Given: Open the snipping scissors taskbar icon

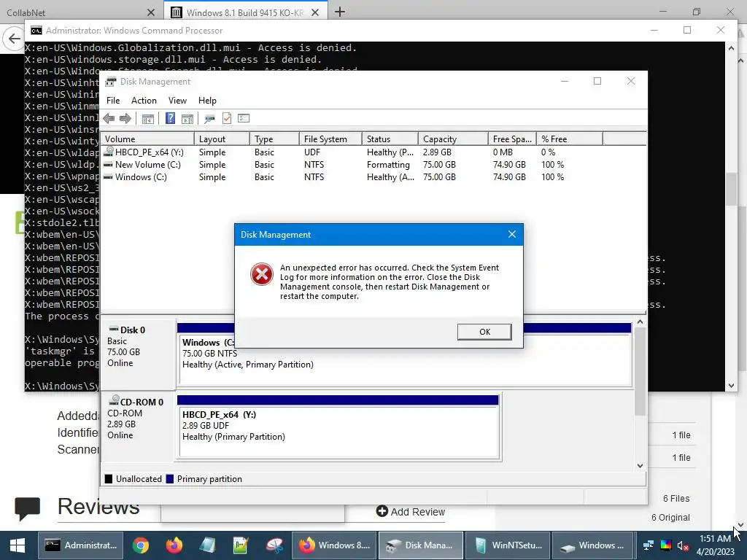Looking at the screenshot, I should coord(274,545).
